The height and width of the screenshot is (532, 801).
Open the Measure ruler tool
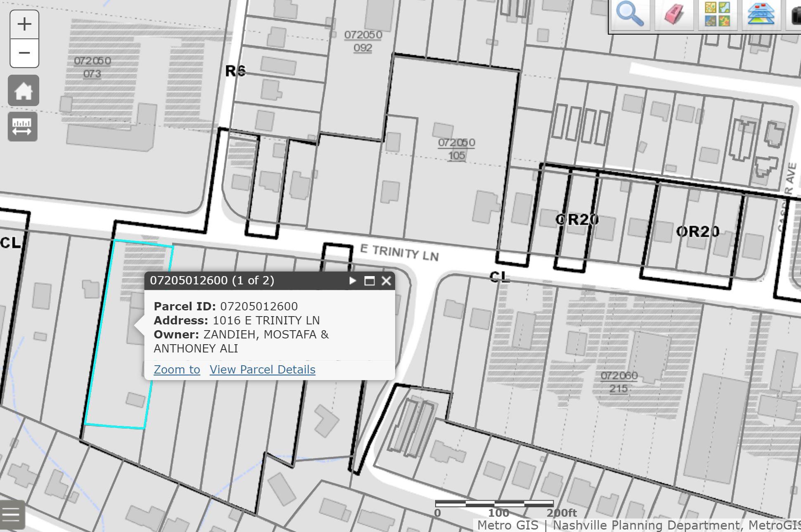(x=23, y=127)
